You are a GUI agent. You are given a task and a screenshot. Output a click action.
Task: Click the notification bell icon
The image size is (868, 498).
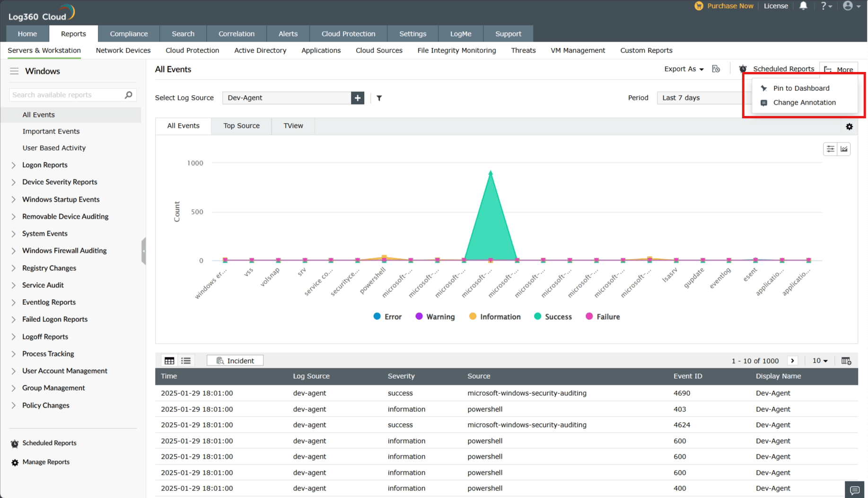click(803, 6)
